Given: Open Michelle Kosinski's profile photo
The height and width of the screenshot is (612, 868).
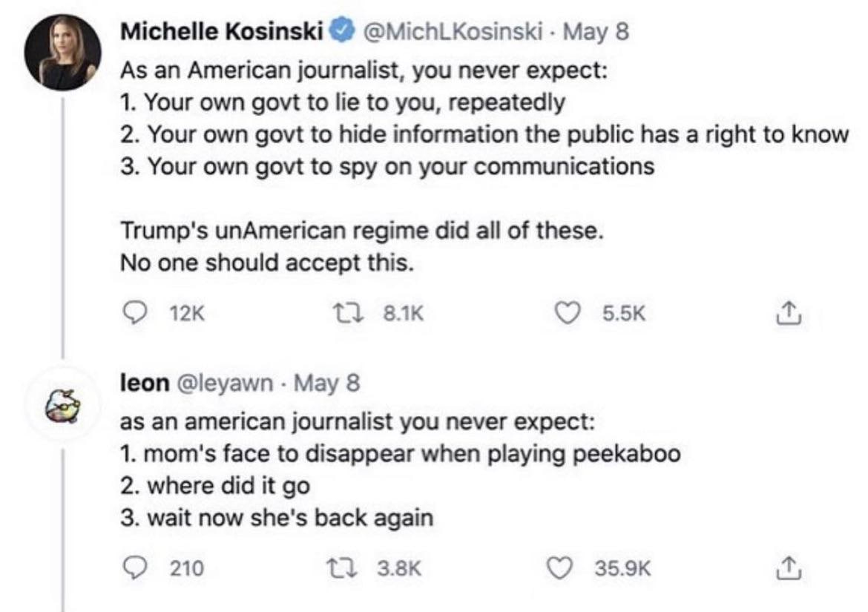Looking at the screenshot, I should pyautogui.click(x=62, y=52).
